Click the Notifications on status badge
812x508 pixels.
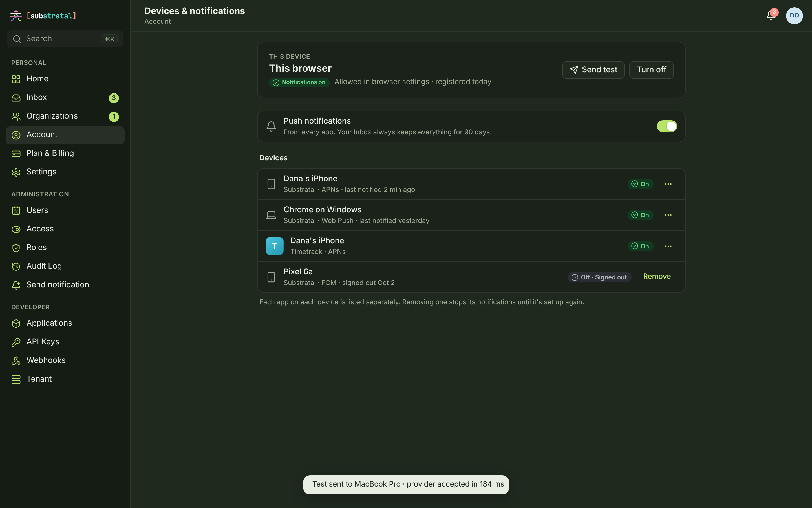[299, 82]
